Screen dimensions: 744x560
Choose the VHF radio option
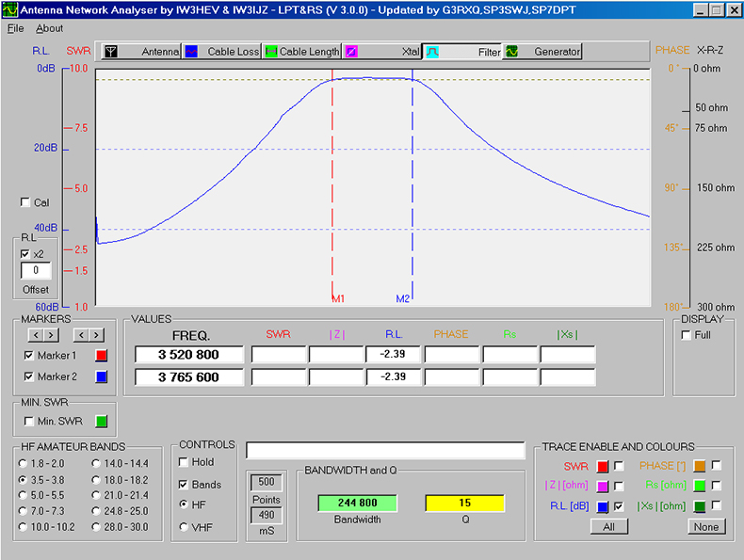(x=185, y=527)
